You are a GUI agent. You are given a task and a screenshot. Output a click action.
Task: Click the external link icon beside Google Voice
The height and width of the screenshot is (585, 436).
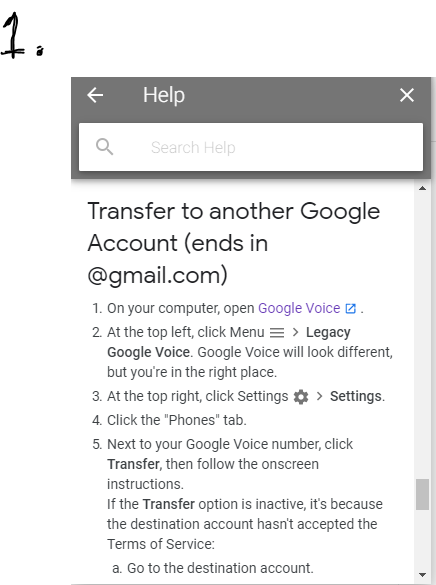[351, 309]
